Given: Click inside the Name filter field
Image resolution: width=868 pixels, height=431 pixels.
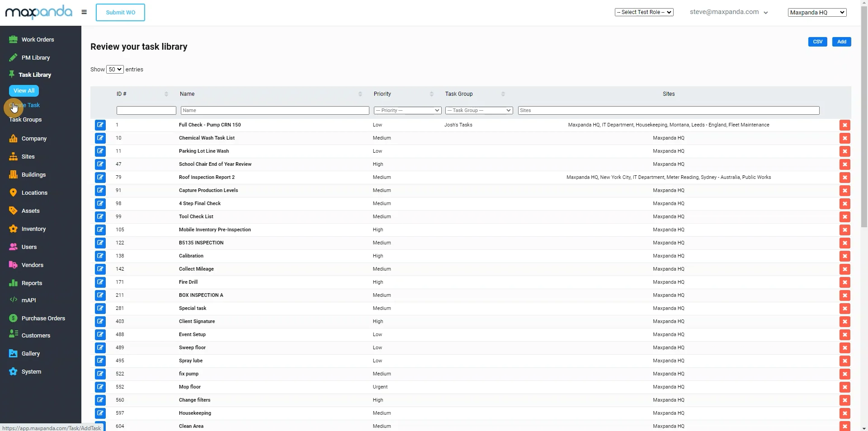Looking at the screenshot, I should pos(274,110).
